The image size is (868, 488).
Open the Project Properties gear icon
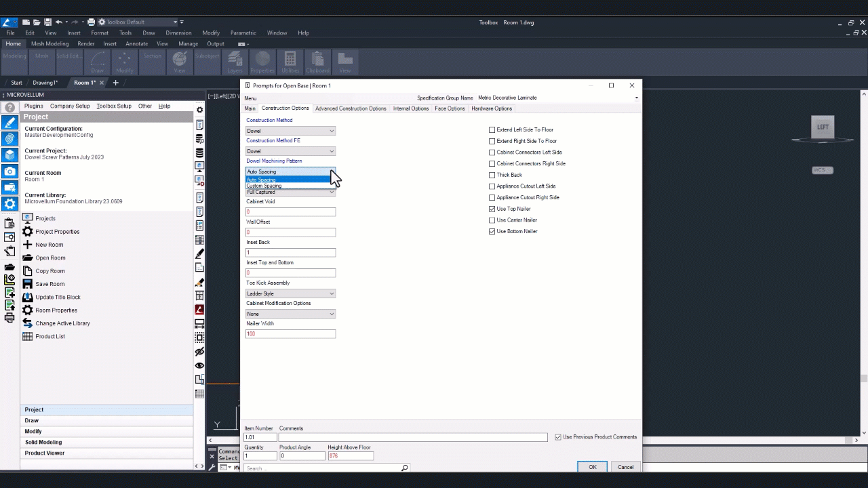point(28,232)
